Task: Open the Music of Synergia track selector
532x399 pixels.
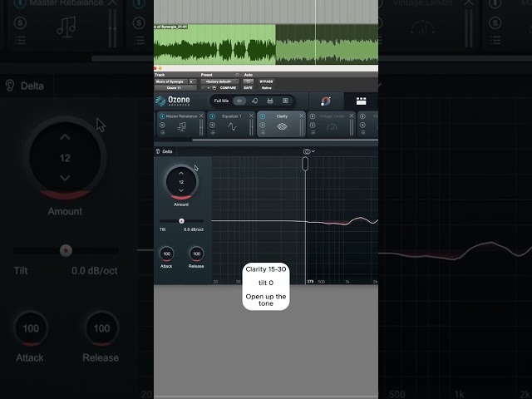Action: (171, 81)
